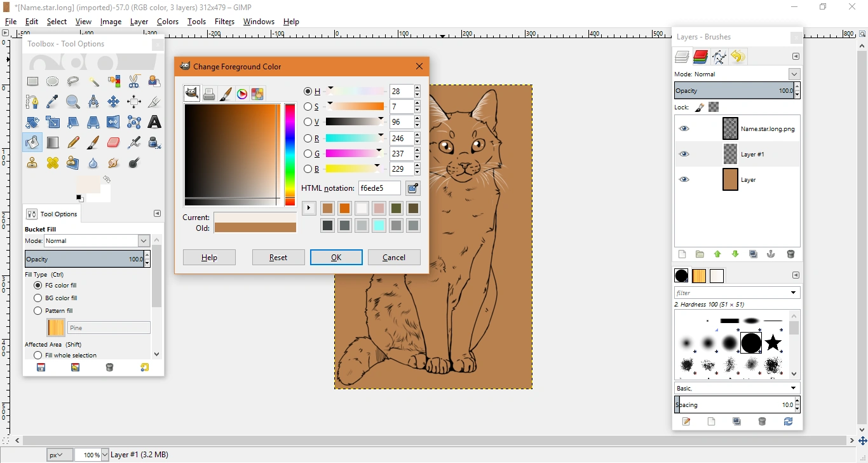The width and height of the screenshot is (868, 463).
Task: Choose the Zoom magnifier tool
Action: (73, 102)
